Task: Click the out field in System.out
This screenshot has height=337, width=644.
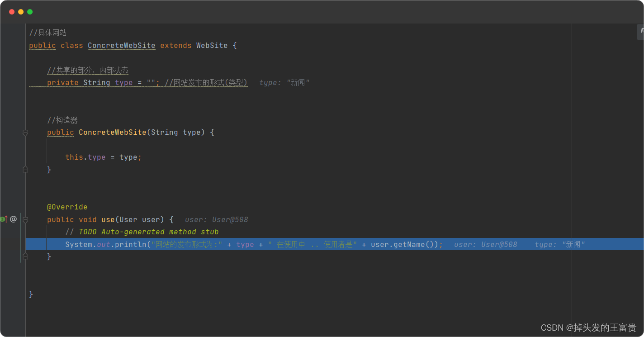Action: [104, 244]
